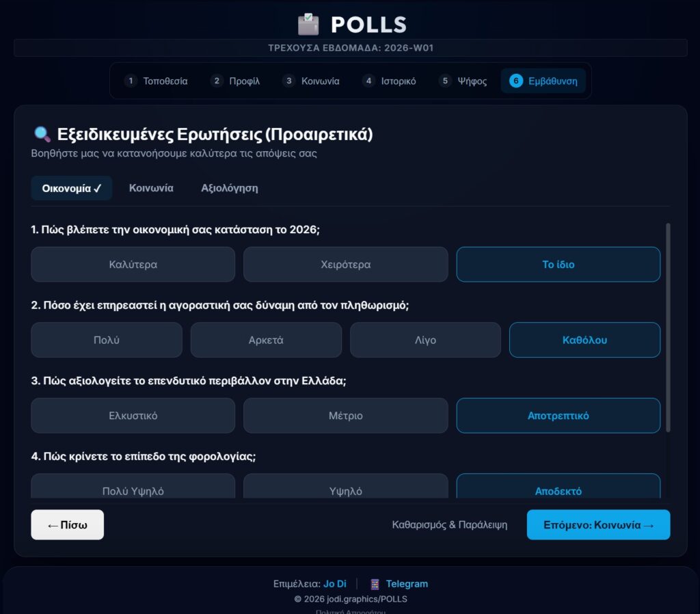Viewport: 700px width, 614px height.
Task: Click Καθαρισμός & Παράλειψη link
Action: click(x=449, y=525)
